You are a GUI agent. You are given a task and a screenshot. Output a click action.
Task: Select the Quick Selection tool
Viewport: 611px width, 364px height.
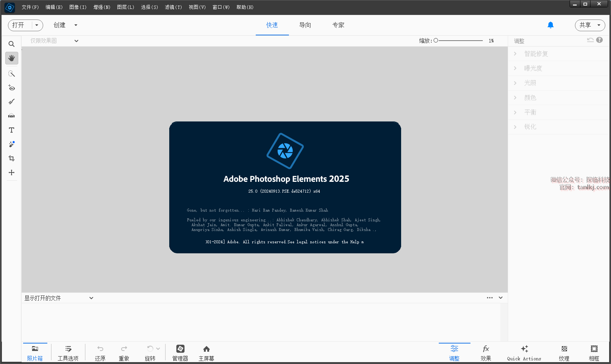(12, 74)
